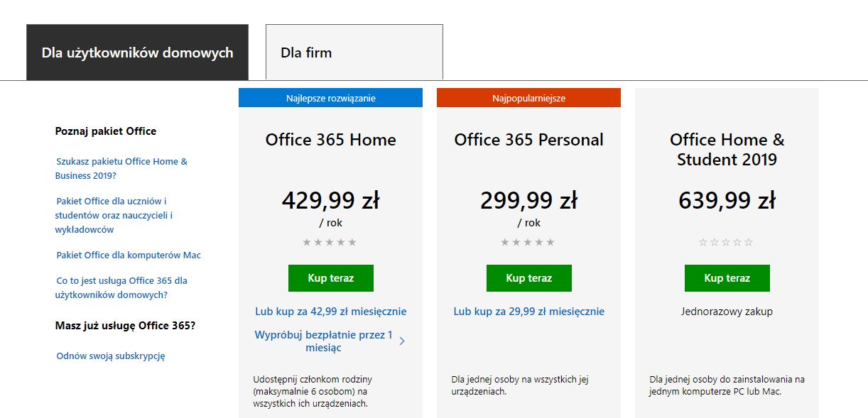Click the blue 'Najlepsze rozwiązanie' badge

click(x=330, y=98)
